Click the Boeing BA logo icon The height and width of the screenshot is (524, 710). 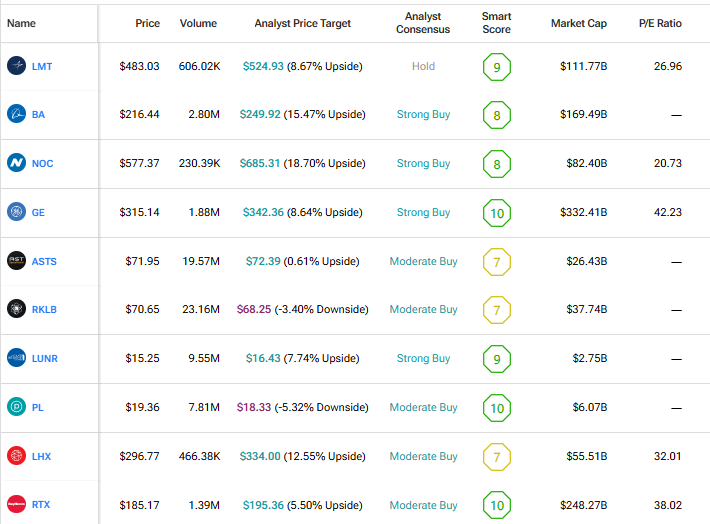click(x=17, y=115)
